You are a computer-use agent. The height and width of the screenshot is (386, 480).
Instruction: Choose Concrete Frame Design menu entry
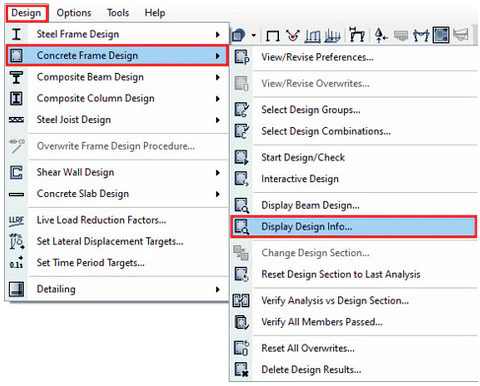coord(117,55)
